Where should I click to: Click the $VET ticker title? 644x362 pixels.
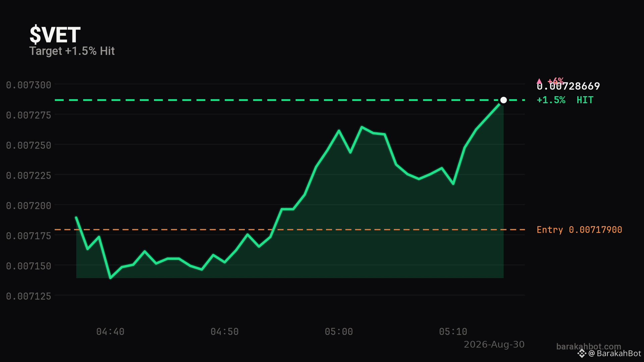coord(55,35)
